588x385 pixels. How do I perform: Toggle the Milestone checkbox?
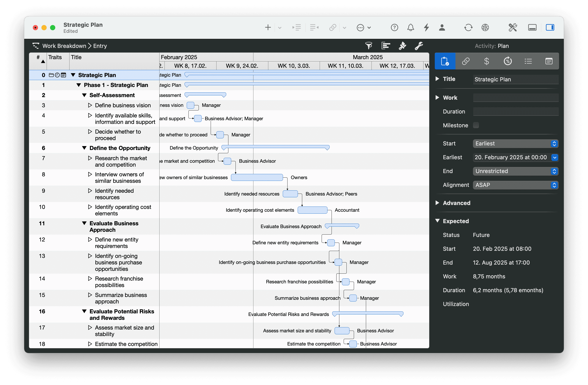coord(477,125)
